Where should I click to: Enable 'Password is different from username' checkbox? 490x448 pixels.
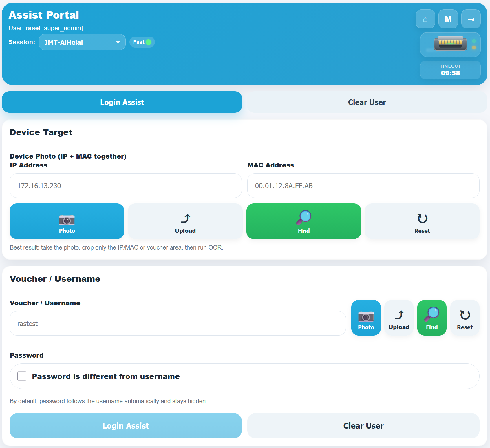point(22,376)
